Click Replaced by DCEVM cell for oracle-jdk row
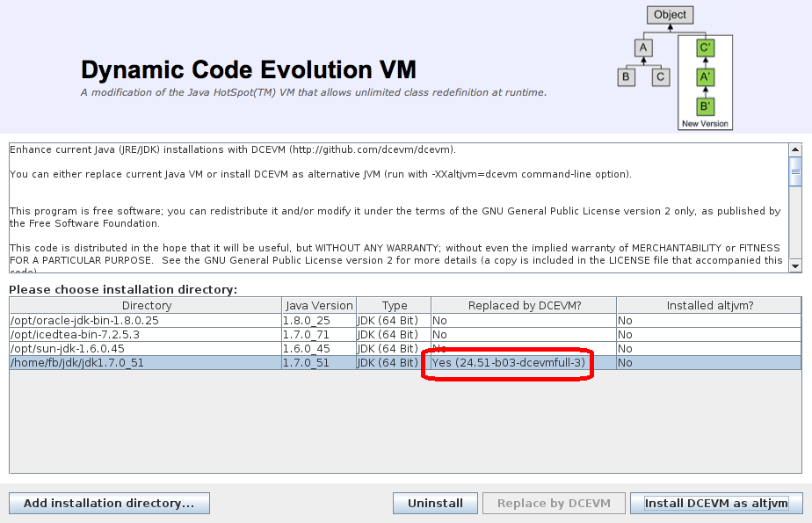 click(x=524, y=321)
